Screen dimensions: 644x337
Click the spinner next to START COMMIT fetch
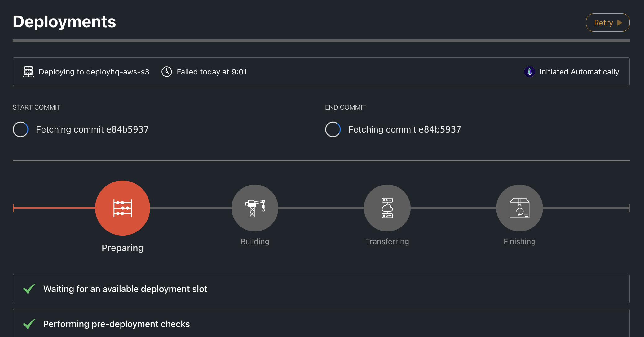(x=20, y=129)
